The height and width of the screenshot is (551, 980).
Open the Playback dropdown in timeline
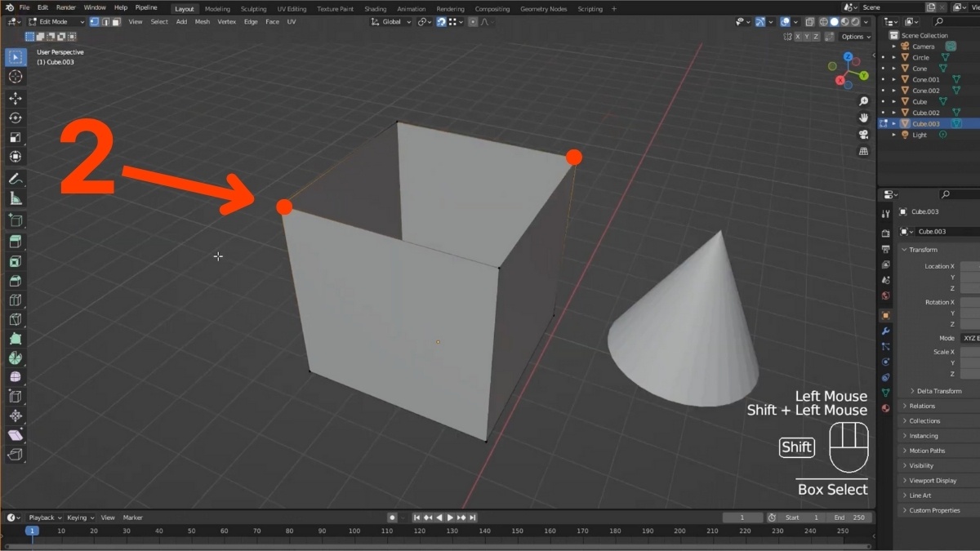click(x=44, y=518)
